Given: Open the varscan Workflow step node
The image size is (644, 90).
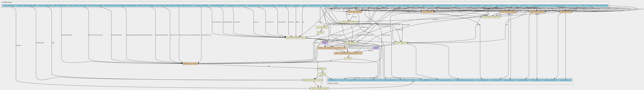Looking at the screenshot, I should click(x=427, y=12).
